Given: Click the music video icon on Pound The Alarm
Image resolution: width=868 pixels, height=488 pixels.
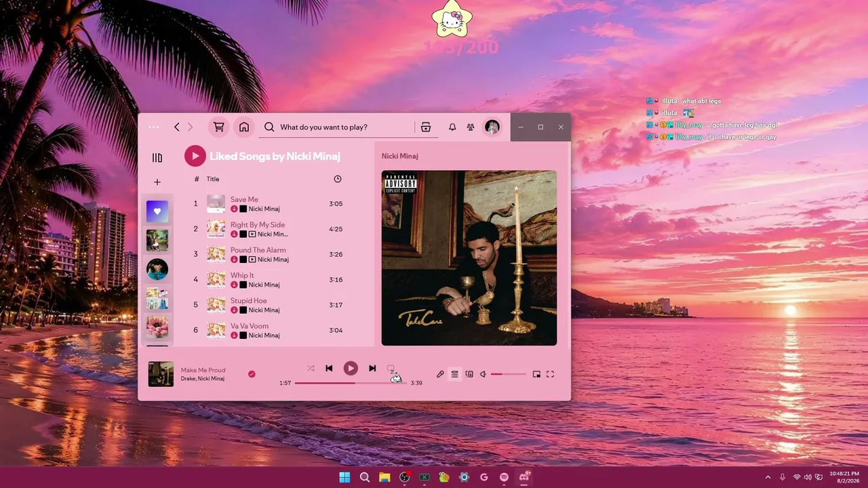Looking at the screenshot, I should [252, 260].
